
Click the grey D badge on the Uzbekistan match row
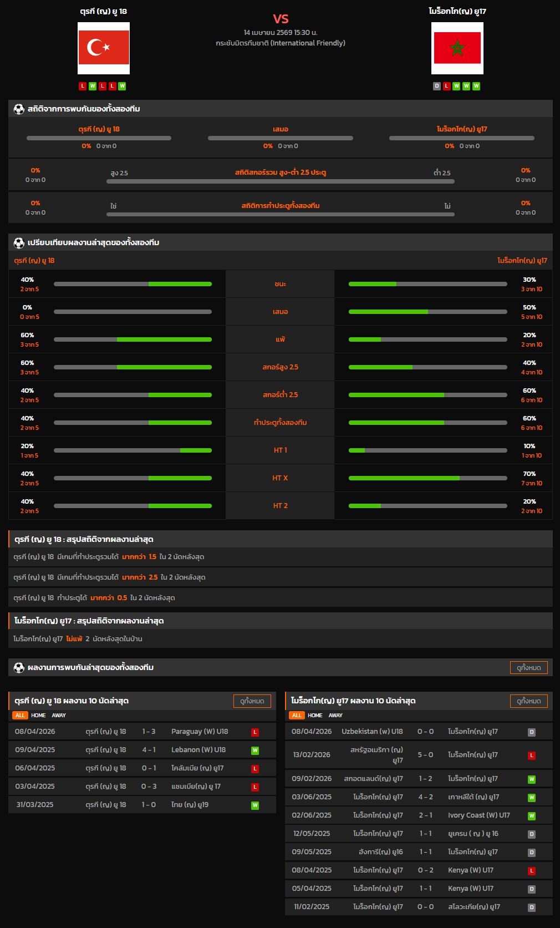click(x=531, y=732)
